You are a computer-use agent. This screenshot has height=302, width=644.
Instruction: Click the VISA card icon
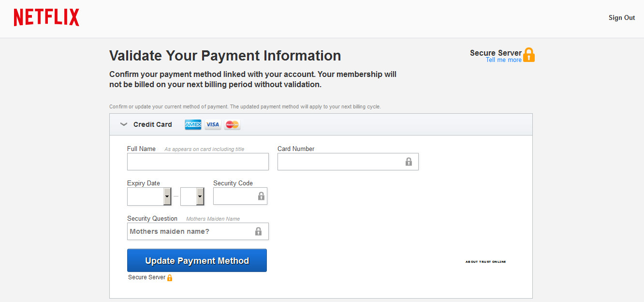pos(212,124)
